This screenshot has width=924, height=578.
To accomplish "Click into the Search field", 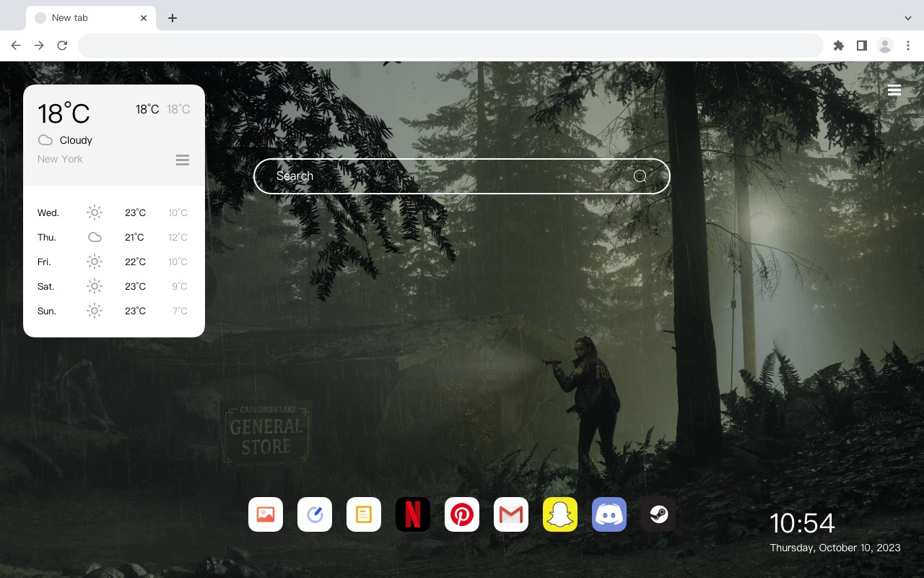I will 462,176.
